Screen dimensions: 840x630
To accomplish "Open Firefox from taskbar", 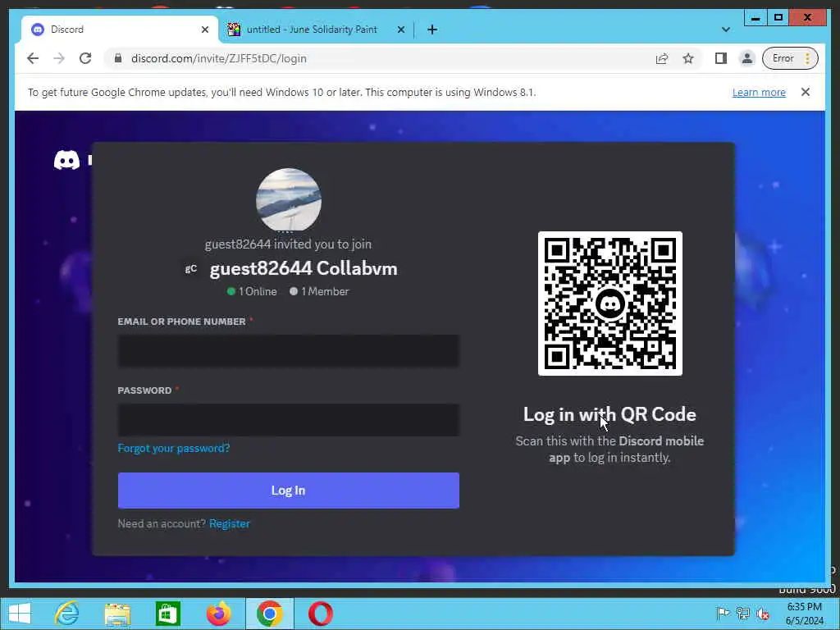I will pyautogui.click(x=218, y=614).
